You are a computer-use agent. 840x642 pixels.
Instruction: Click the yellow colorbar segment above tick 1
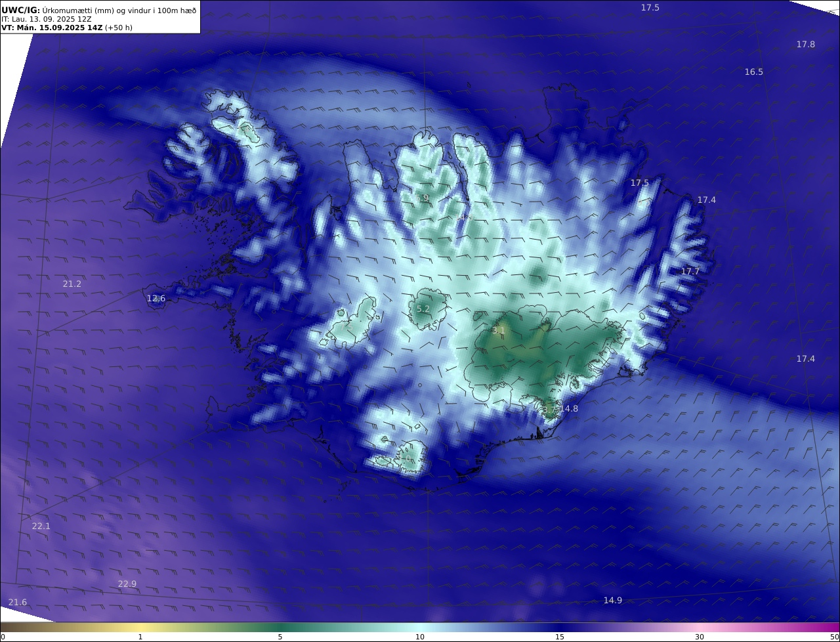coord(140,628)
